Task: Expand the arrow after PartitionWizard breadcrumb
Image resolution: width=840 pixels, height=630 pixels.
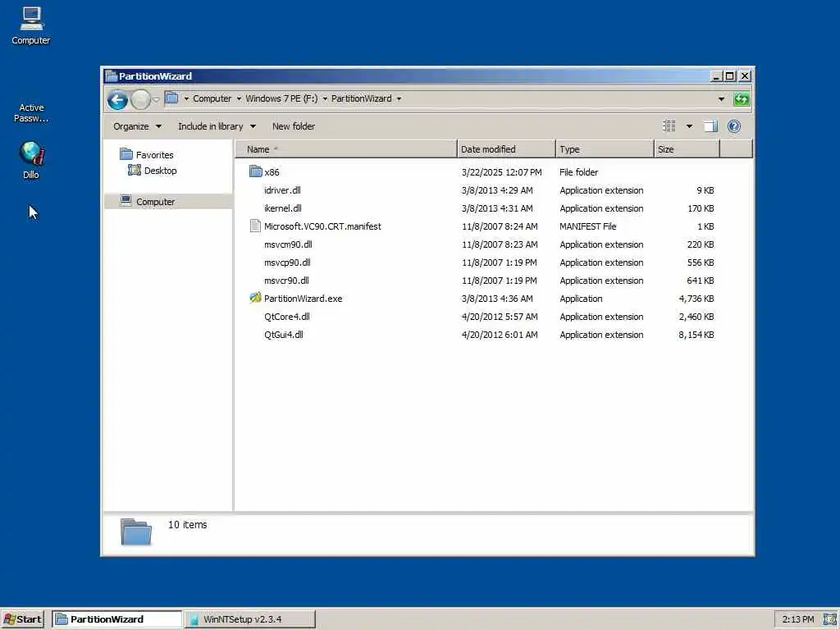Action: tap(399, 98)
